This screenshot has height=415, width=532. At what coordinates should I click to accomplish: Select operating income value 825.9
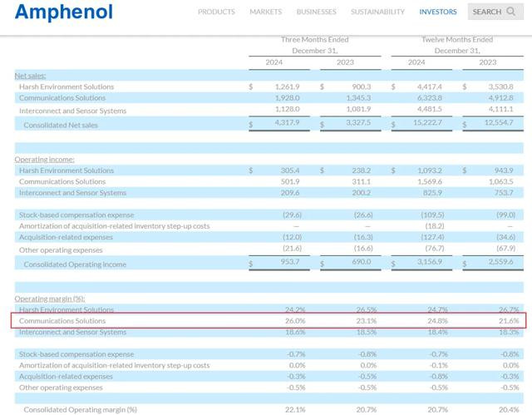[432, 193]
